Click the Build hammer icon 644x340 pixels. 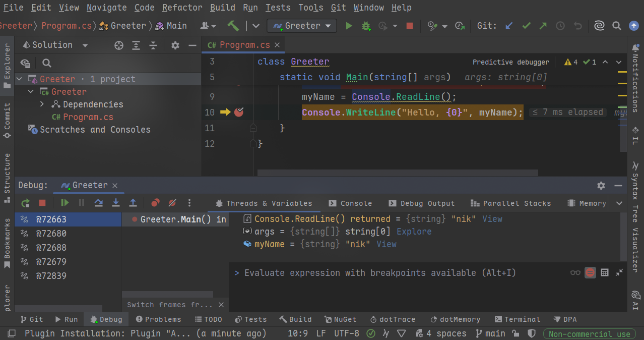point(233,26)
